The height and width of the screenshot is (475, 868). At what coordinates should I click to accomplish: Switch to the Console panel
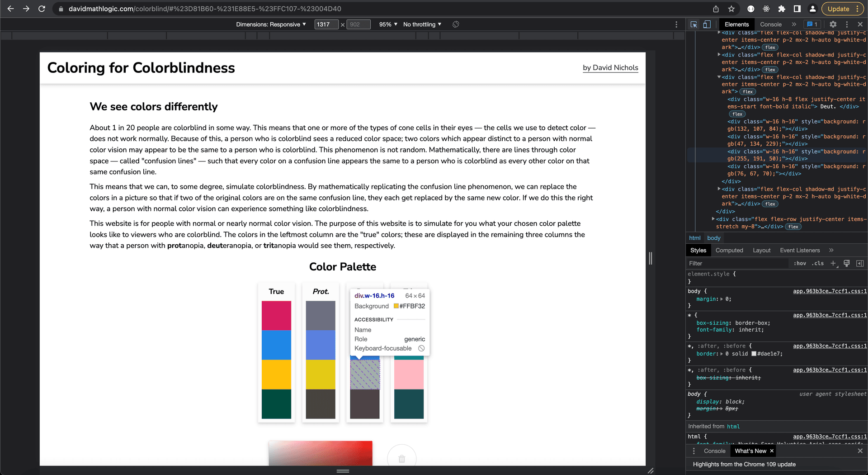click(x=770, y=24)
